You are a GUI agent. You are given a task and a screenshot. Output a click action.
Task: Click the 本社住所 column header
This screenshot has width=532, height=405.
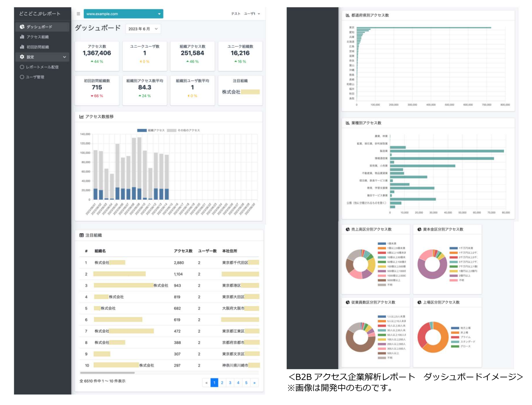pos(229,251)
